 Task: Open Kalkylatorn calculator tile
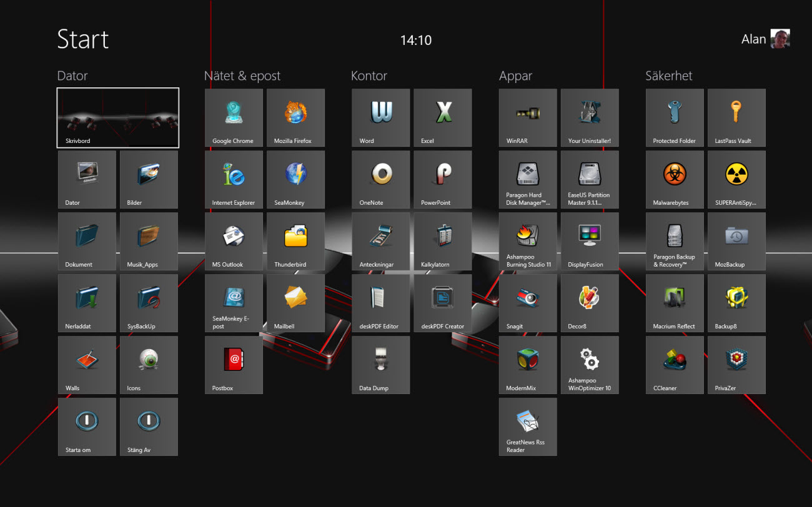coord(443,241)
